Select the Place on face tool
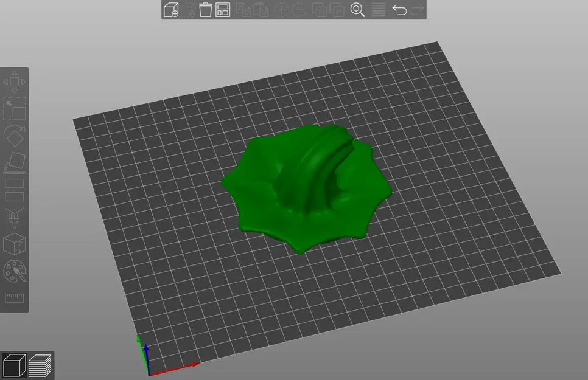This screenshot has height=380, width=588. click(x=14, y=163)
